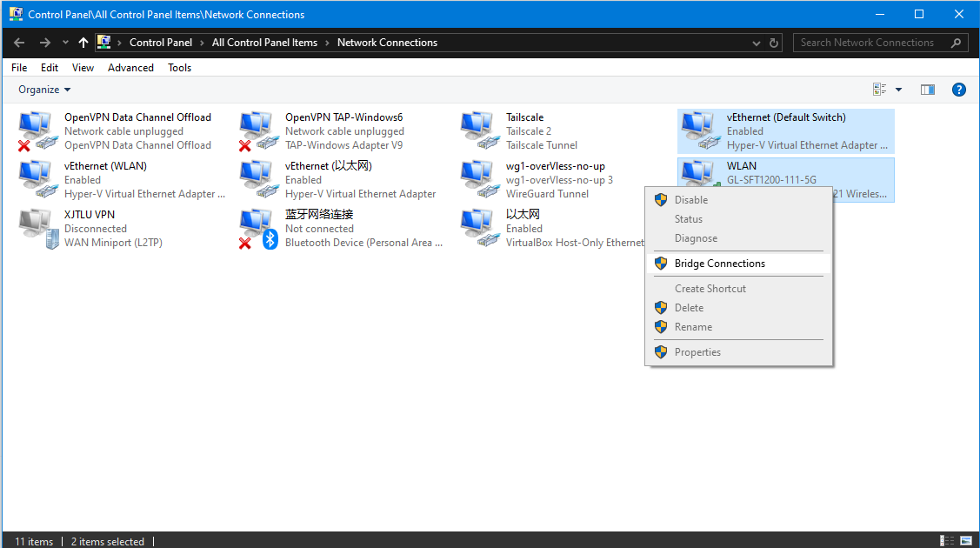The image size is (980, 548).
Task: Click the Tailscale tunnel adapter icon
Action: 479,130
